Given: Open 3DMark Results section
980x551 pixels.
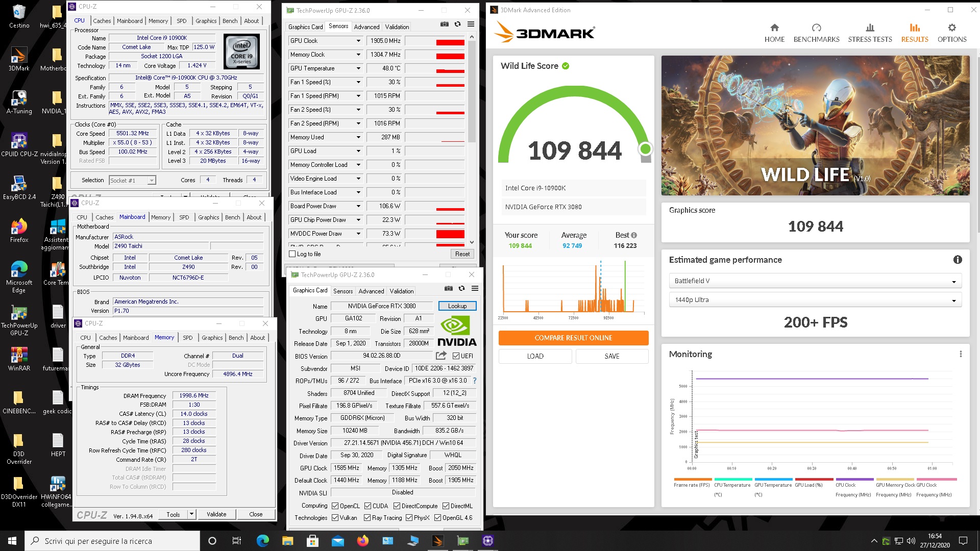Looking at the screenshot, I should click(x=914, y=33).
